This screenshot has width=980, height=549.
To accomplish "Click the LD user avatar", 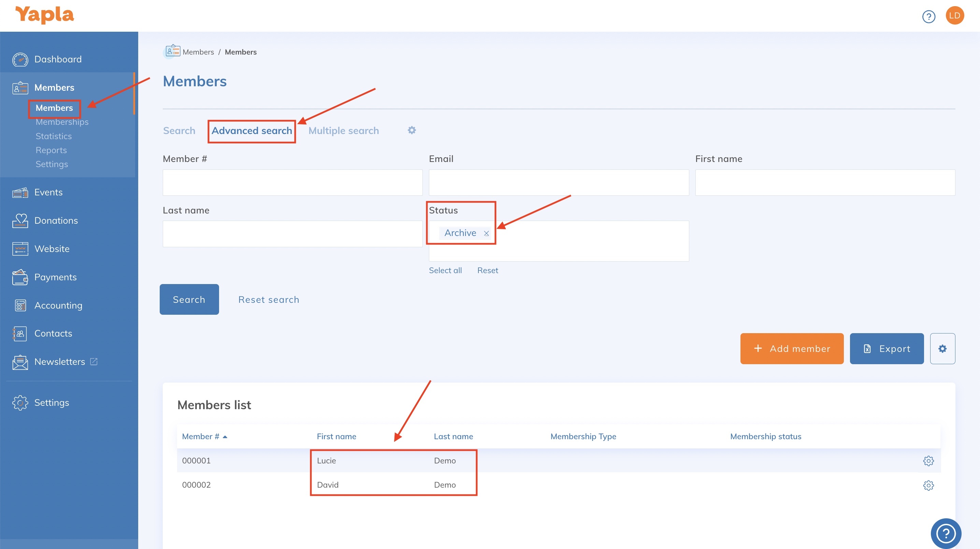I will tap(954, 16).
